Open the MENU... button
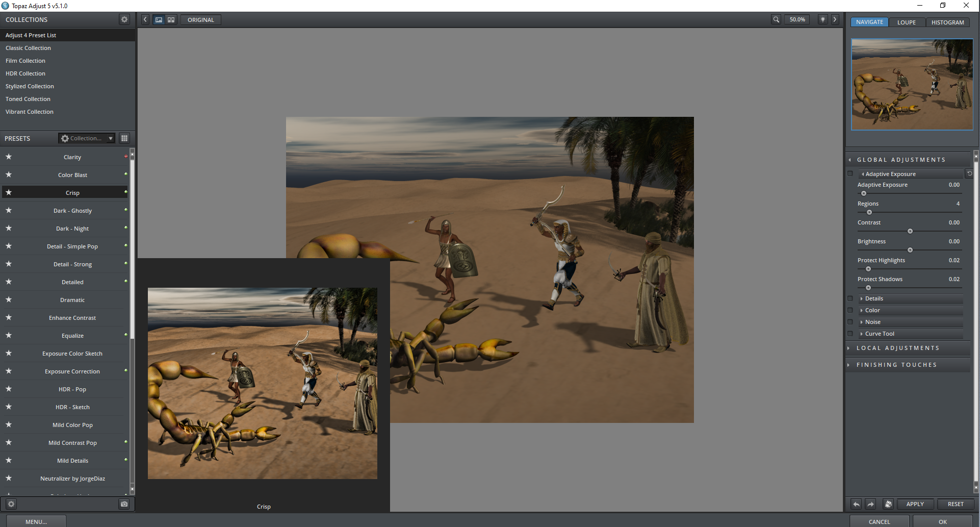Image resolution: width=980 pixels, height=527 pixels. click(x=36, y=521)
